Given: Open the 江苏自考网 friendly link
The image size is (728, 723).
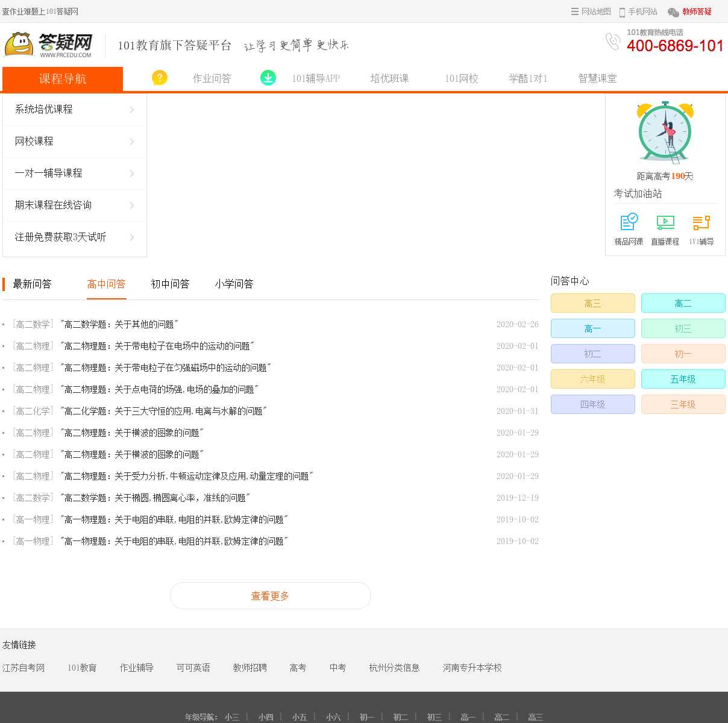Looking at the screenshot, I should (x=24, y=668).
